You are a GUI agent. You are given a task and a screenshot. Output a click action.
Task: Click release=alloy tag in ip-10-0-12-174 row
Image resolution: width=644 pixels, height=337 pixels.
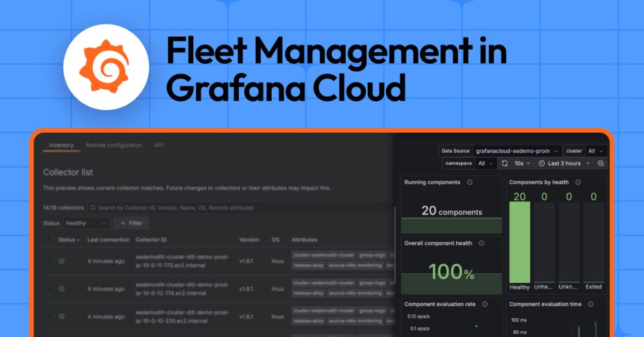tap(308, 293)
